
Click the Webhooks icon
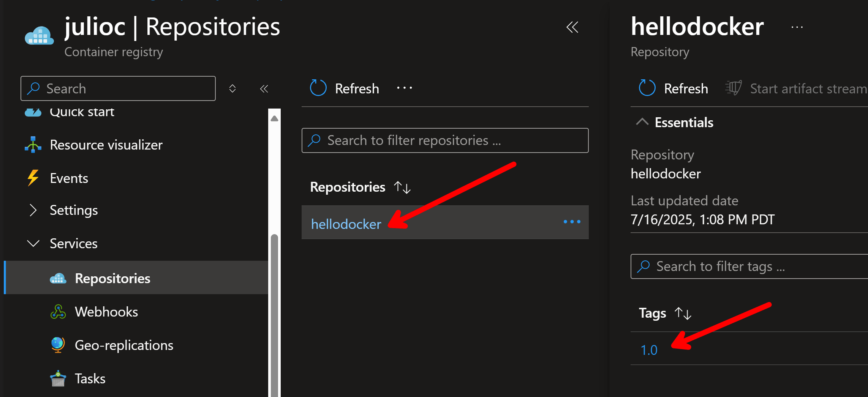pyautogui.click(x=58, y=312)
